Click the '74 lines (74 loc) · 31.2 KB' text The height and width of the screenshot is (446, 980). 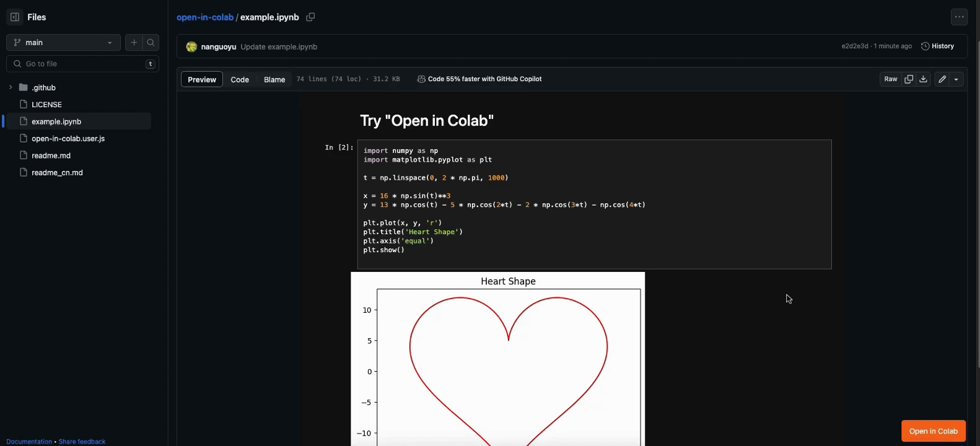click(348, 79)
